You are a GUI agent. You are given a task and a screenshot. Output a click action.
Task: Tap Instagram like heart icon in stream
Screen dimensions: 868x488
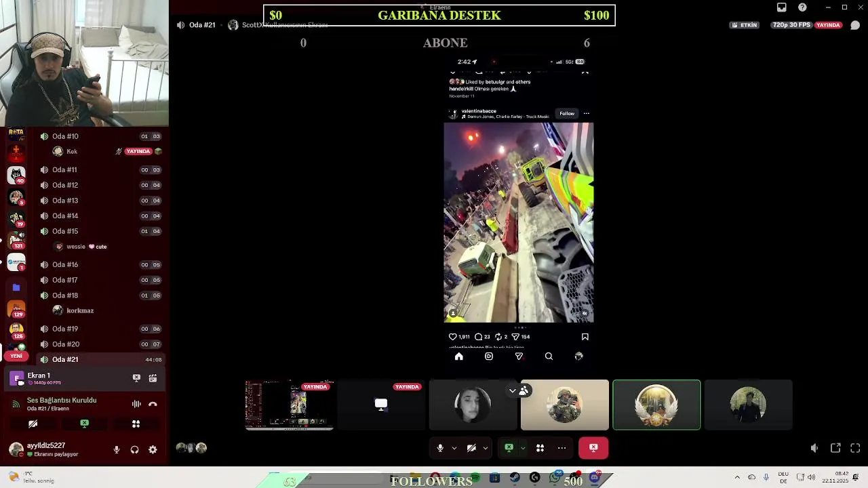click(453, 337)
